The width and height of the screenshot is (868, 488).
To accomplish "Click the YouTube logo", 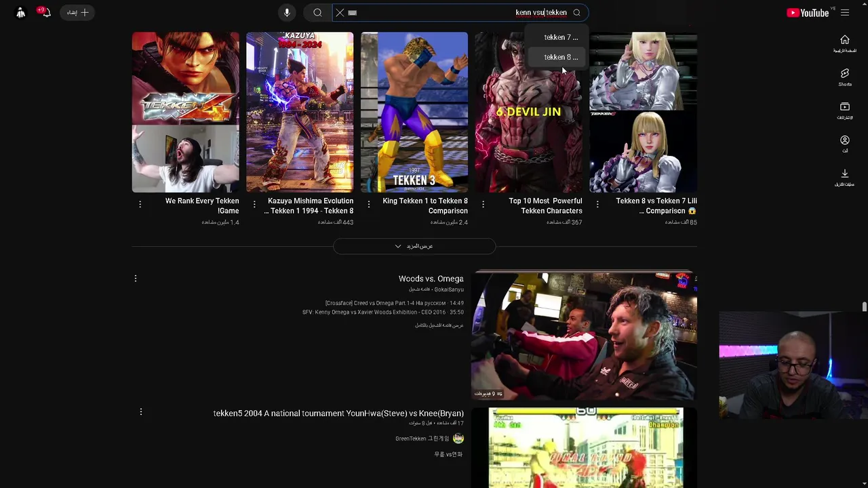I will coord(808,13).
